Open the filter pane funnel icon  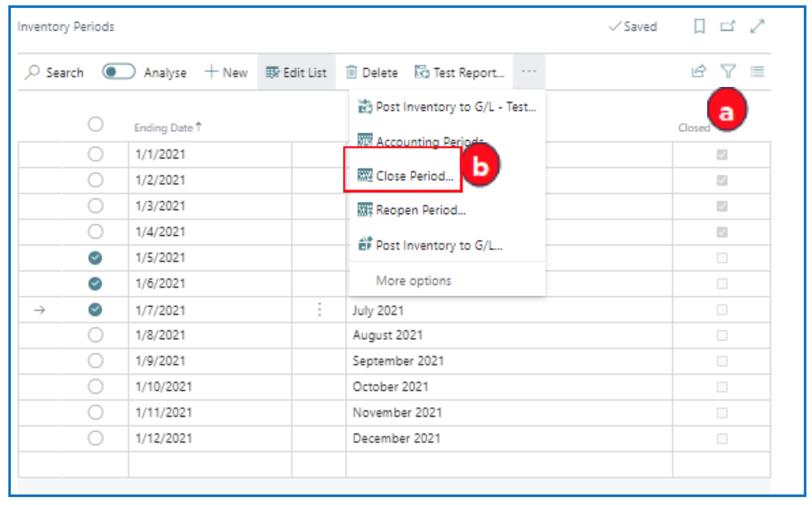[728, 72]
